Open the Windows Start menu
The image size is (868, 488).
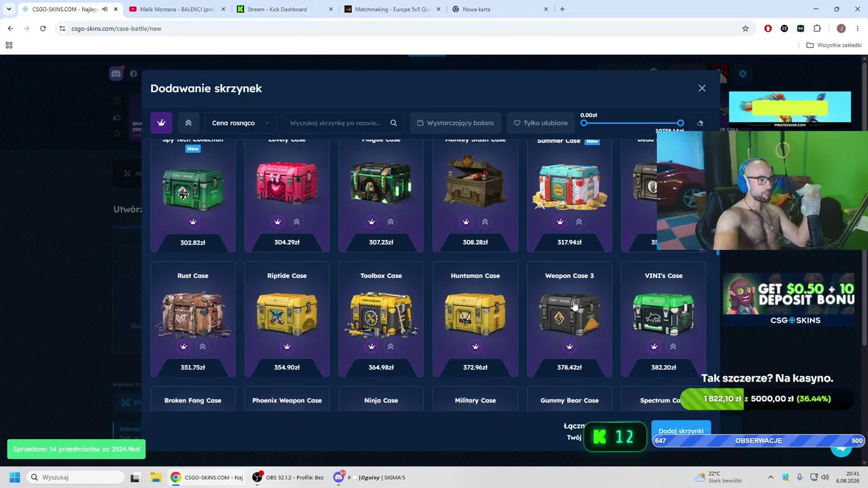point(14,477)
